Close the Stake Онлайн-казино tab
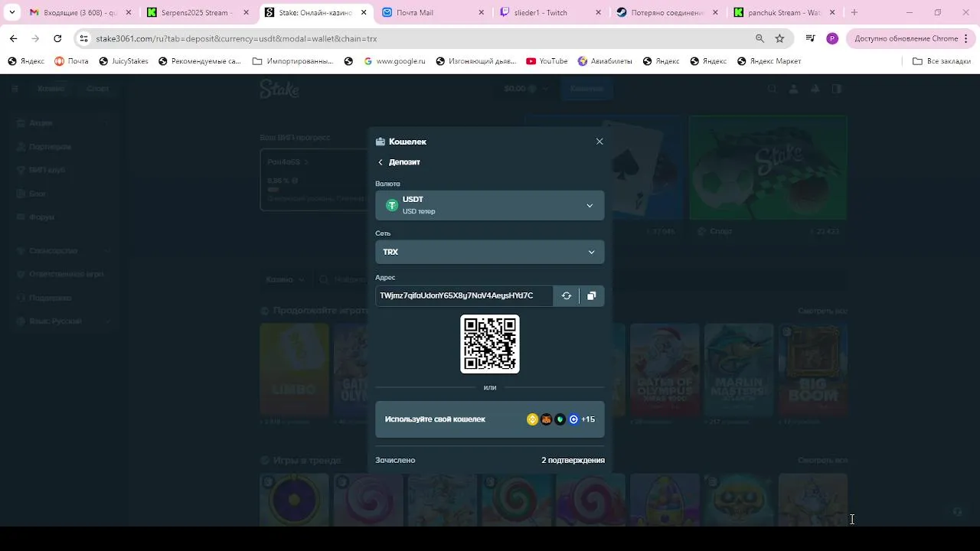 pos(364,13)
